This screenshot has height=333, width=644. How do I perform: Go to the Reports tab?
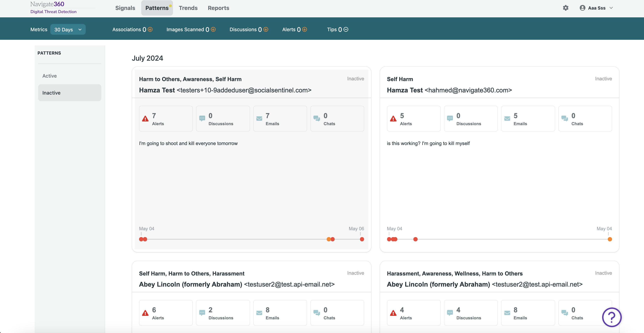(218, 8)
